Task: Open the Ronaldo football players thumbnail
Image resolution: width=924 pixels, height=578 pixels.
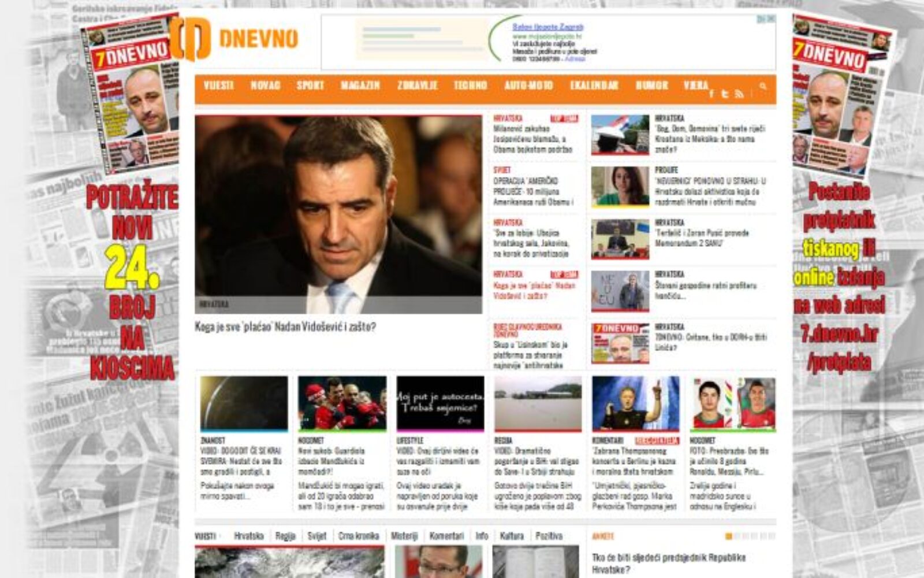Action: pos(733,403)
